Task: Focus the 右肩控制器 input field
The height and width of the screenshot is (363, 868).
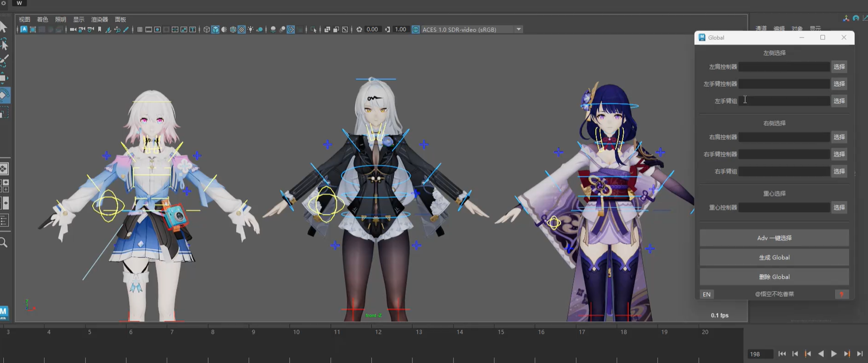Action: click(x=784, y=137)
